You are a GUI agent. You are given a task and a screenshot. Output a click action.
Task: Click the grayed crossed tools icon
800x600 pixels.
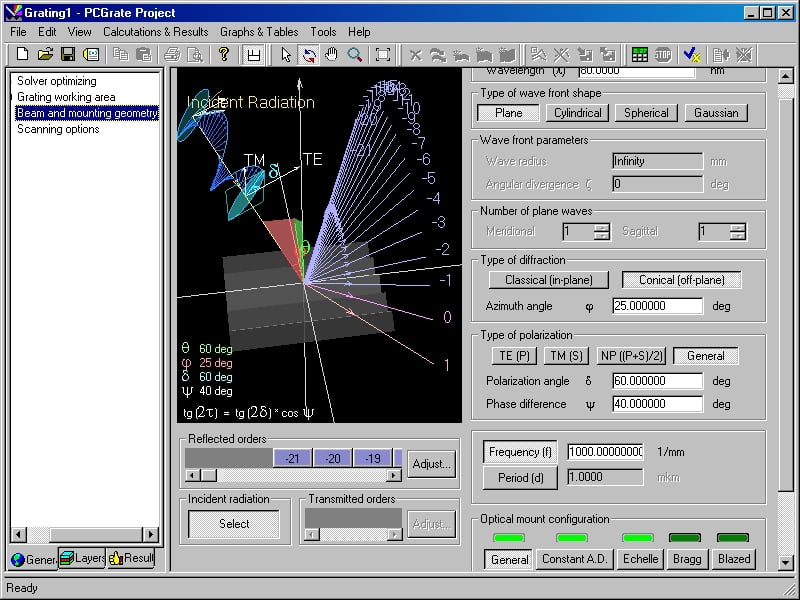(x=561, y=54)
